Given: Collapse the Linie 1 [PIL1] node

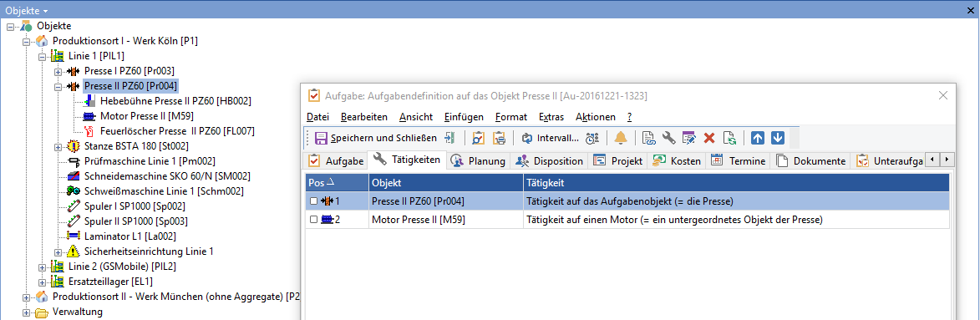Looking at the screenshot, I should coord(42,56).
